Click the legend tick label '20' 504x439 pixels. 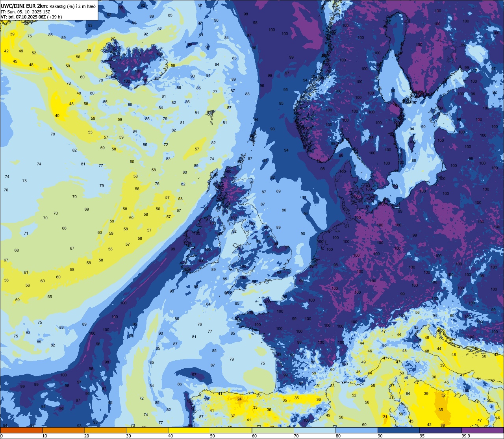tap(87, 436)
